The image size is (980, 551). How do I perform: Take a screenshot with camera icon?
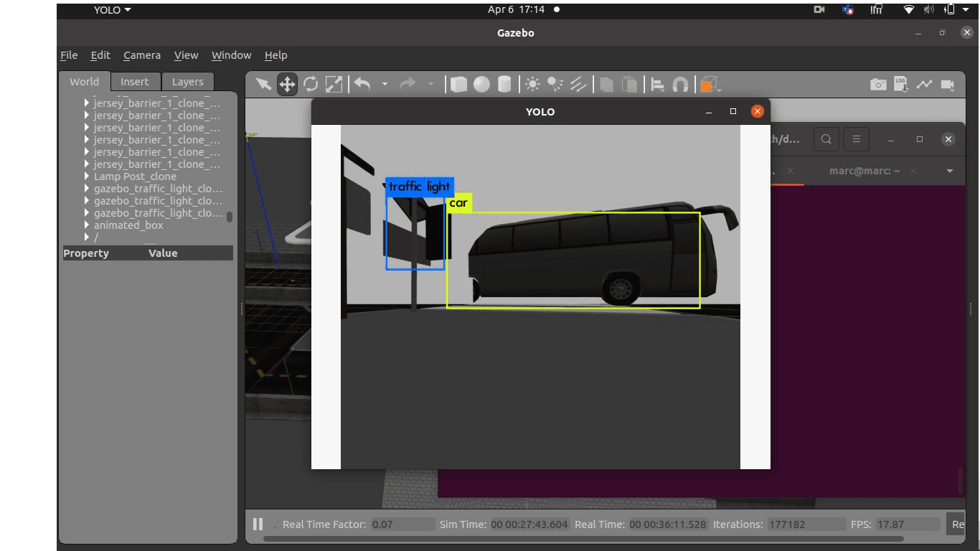click(x=878, y=85)
